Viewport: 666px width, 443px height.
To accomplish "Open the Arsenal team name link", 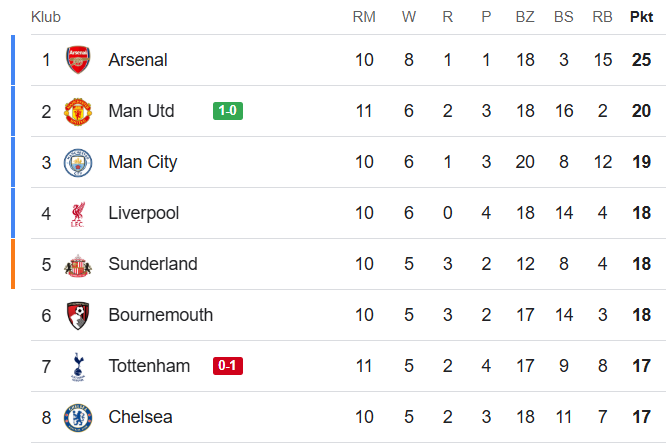I will [138, 60].
